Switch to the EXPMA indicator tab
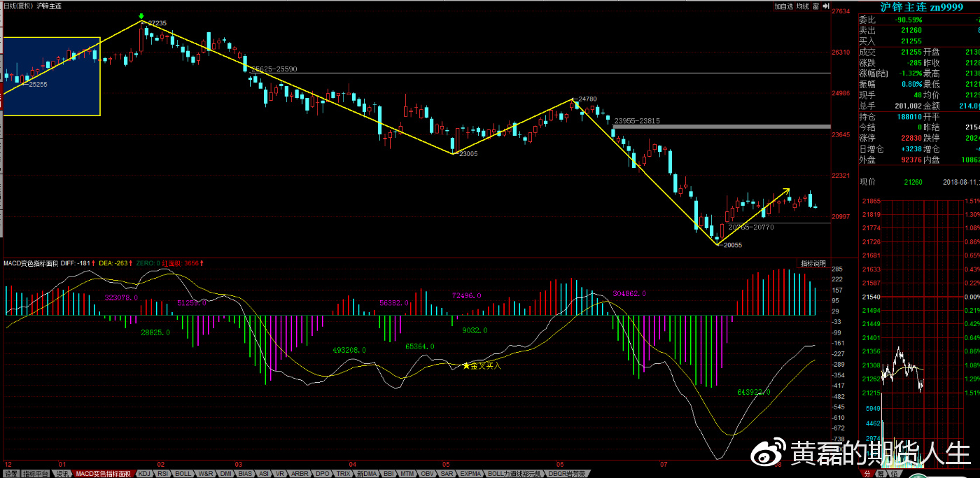Image resolution: width=980 pixels, height=478 pixels. click(471, 474)
